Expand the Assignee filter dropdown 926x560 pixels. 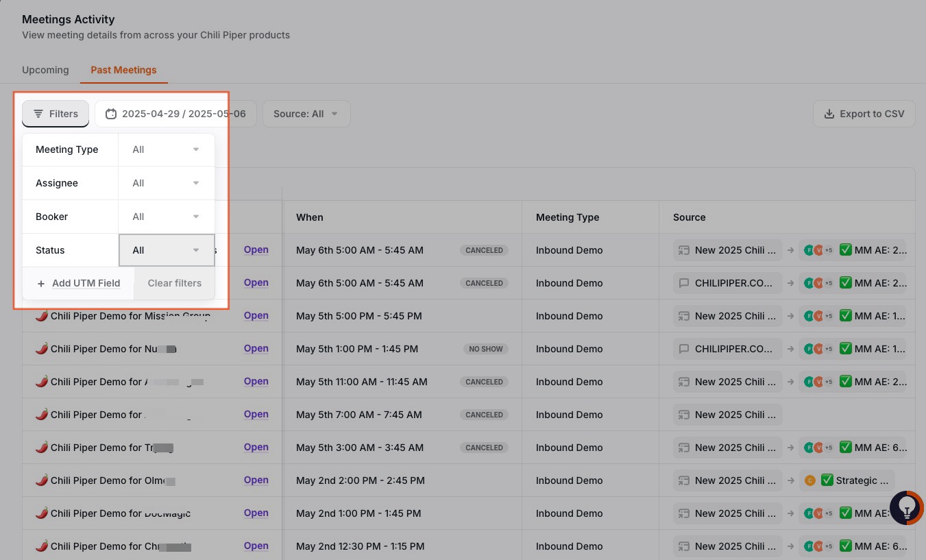coord(167,183)
